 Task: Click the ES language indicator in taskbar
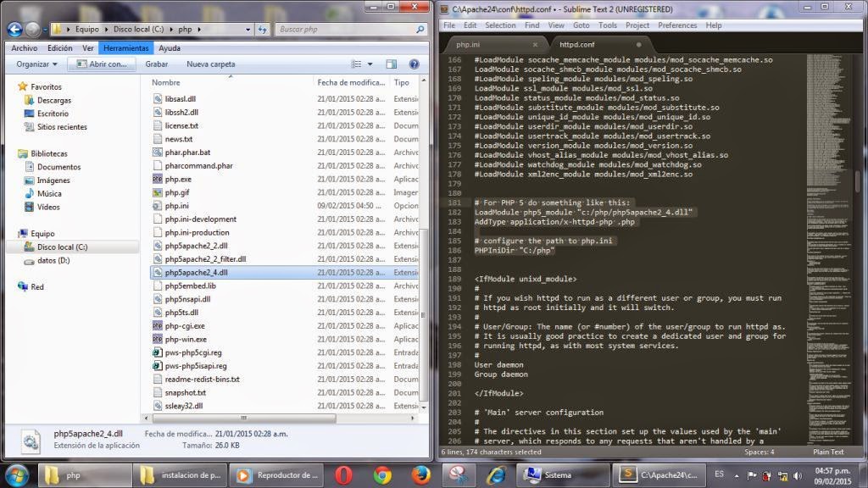click(718, 474)
